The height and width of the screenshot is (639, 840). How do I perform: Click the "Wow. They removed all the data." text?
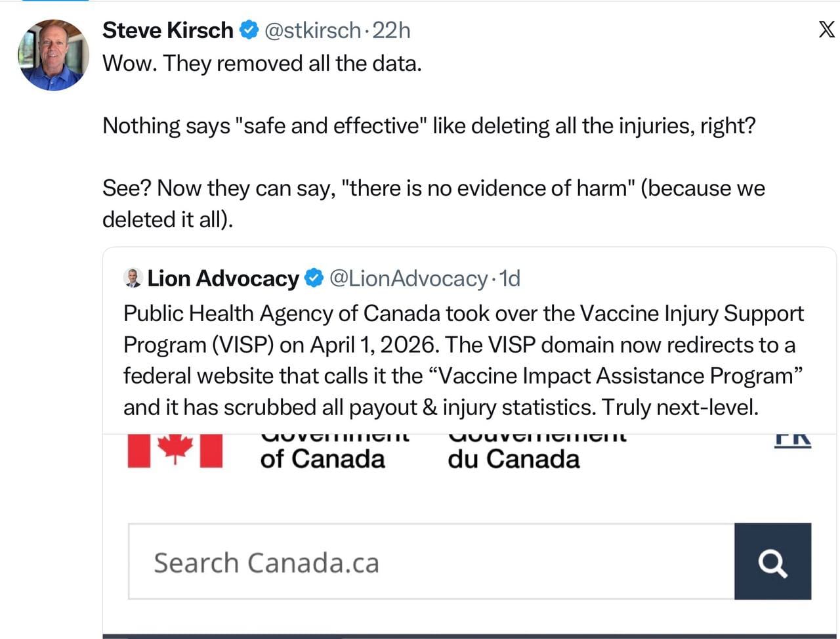point(262,63)
